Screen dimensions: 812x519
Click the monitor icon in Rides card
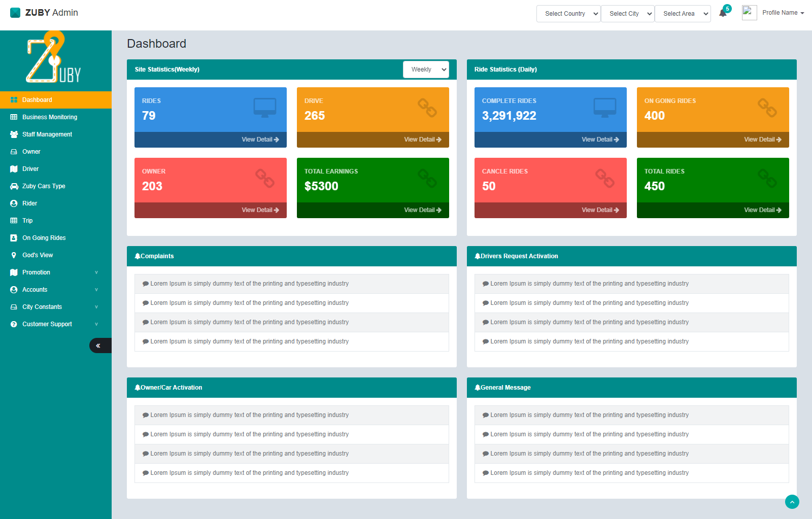click(x=264, y=108)
